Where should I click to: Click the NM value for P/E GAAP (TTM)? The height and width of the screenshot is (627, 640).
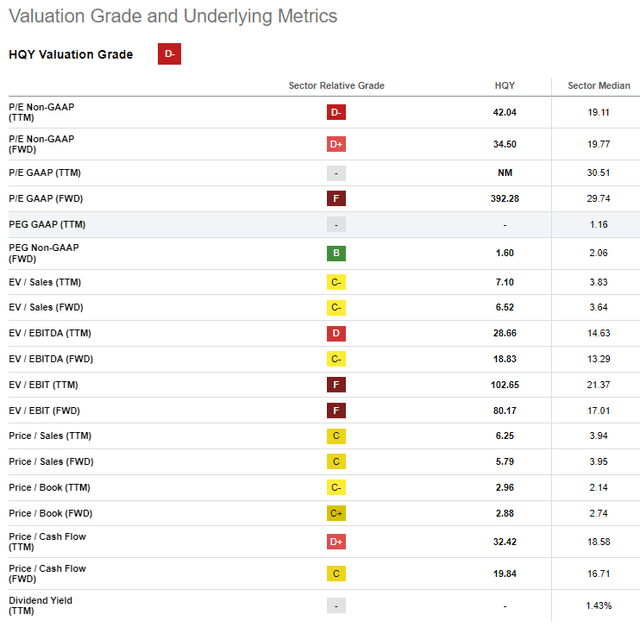click(505, 173)
